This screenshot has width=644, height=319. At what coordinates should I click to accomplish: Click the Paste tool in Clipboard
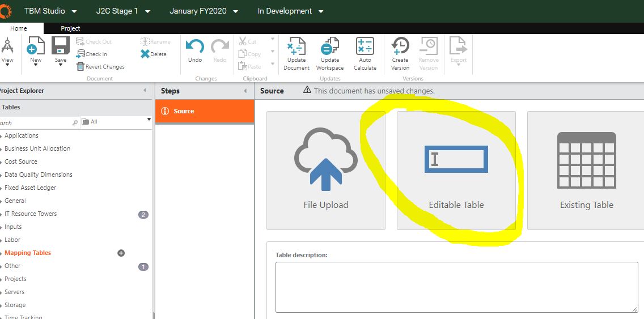(249, 66)
